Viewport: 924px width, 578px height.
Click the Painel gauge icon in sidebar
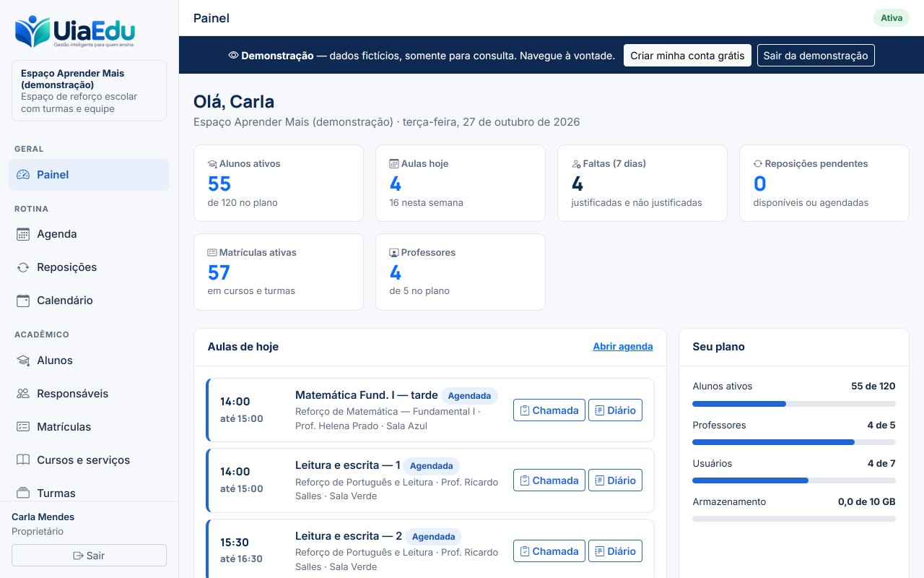coord(23,175)
